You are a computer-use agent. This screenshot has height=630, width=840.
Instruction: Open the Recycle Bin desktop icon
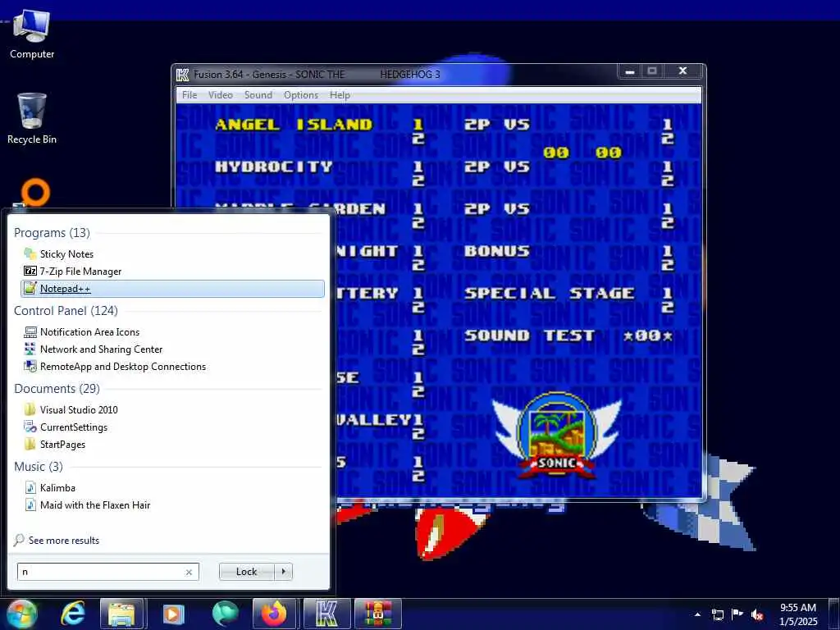tap(32, 119)
